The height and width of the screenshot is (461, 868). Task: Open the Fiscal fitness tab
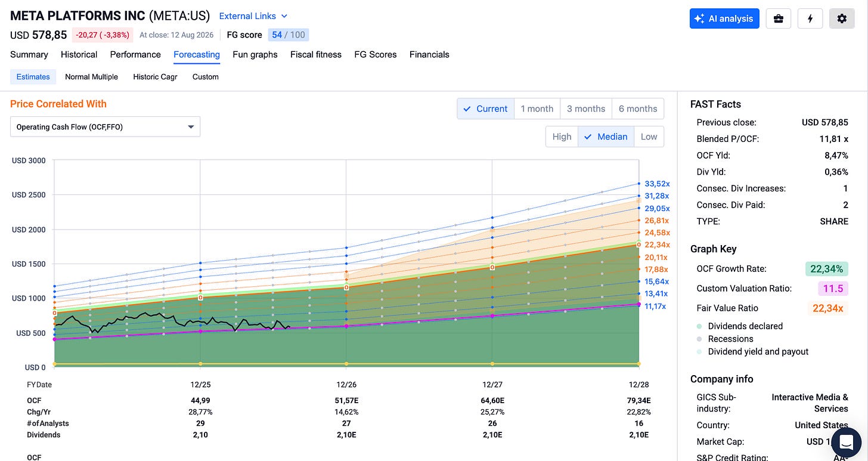(x=316, y=54)
